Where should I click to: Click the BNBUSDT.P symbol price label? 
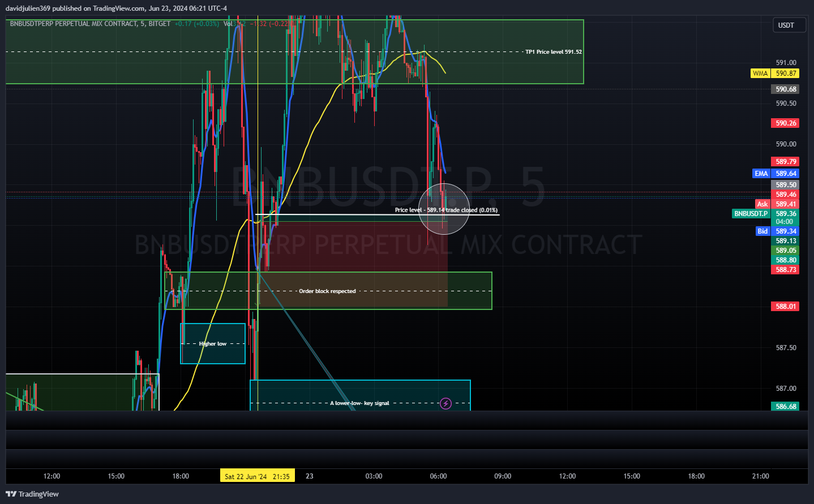coord(751,214)
